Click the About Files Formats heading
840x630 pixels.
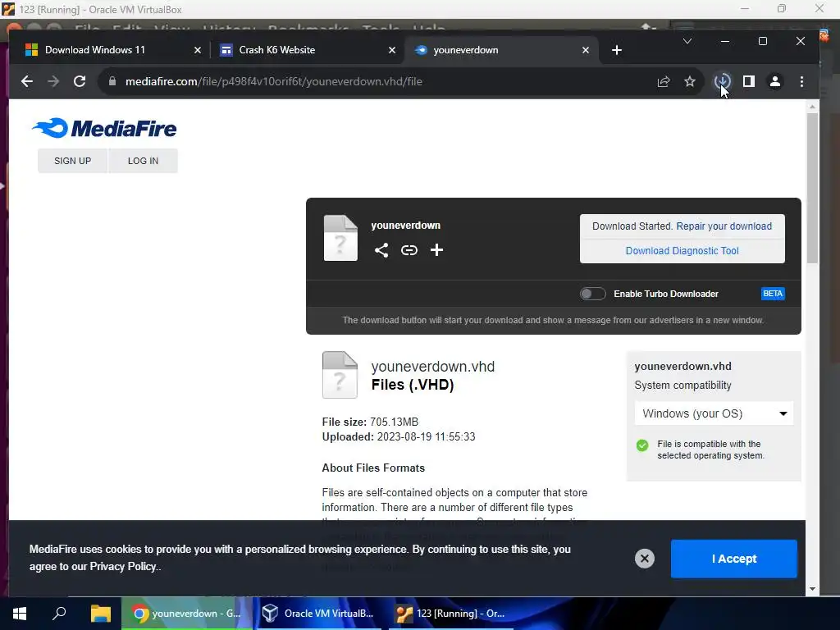pyautogui.click(x=373, y=468)
